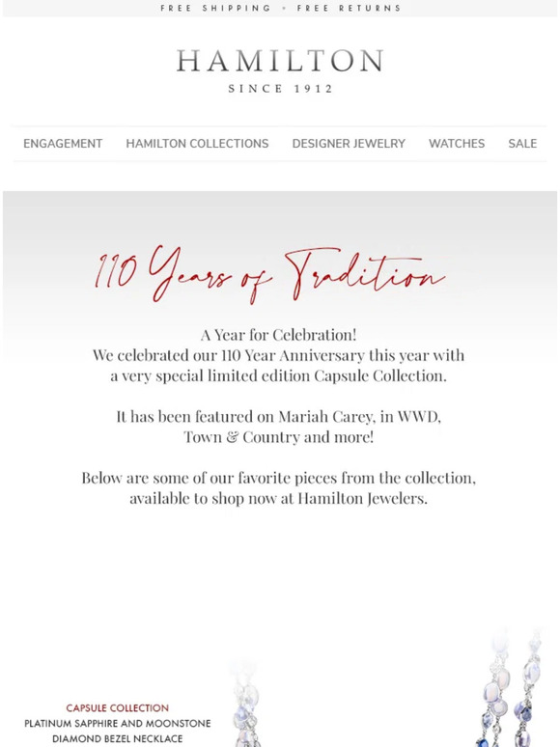Click the 'Free Returns' text in top bar

pyautogui.click(x=349, y=8)
